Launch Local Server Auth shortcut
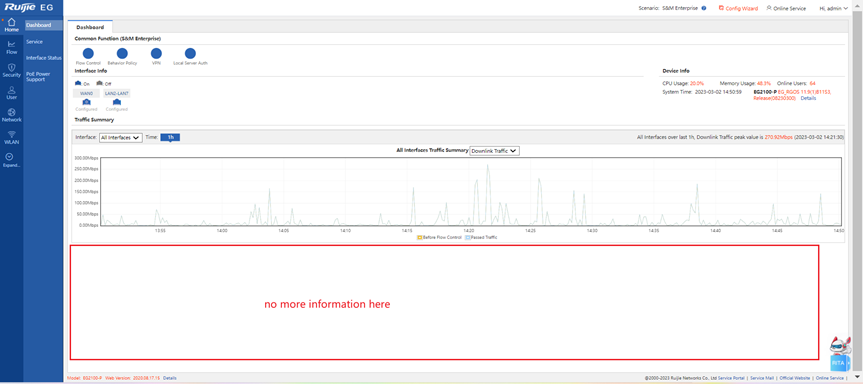This screenshot has width=863, height=384. pyautogui.click(x=190, y=53)
